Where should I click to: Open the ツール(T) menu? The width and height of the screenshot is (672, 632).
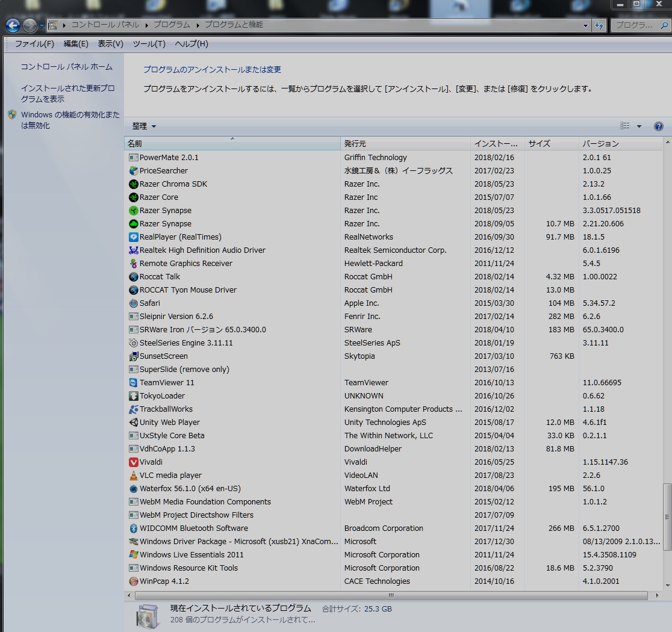click(x=149, y=44)
